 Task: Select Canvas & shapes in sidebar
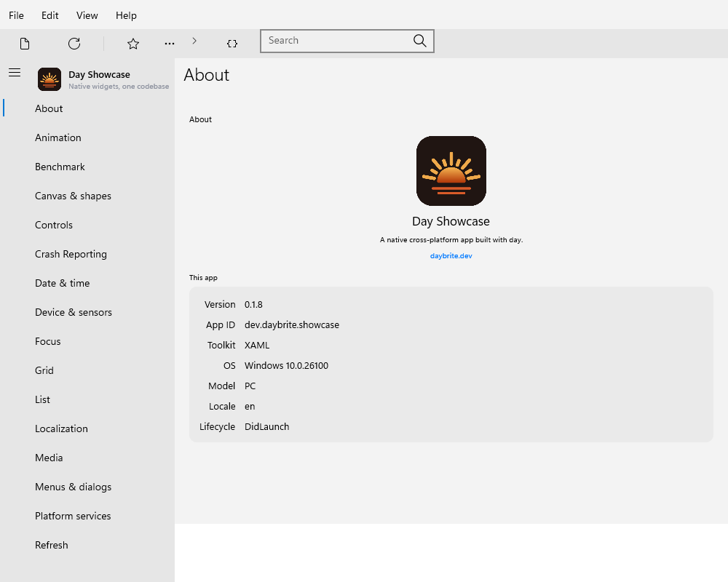click(87, 196)
